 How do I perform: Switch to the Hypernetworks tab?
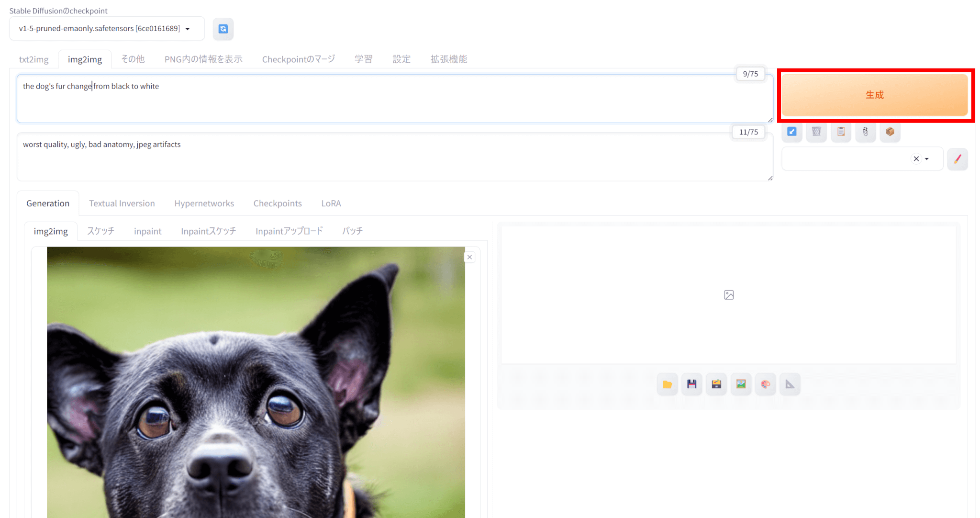pyautogui.click(x=204, y=203)
